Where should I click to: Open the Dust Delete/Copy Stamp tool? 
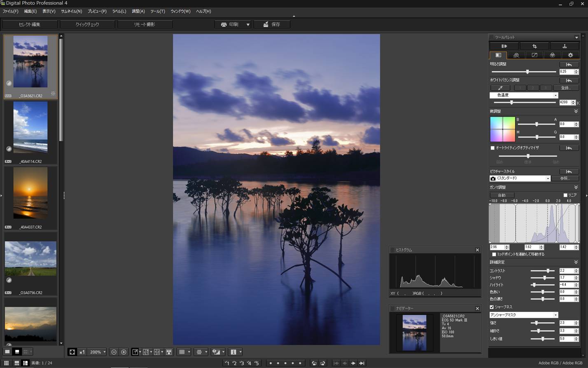(x=565, y=46)
